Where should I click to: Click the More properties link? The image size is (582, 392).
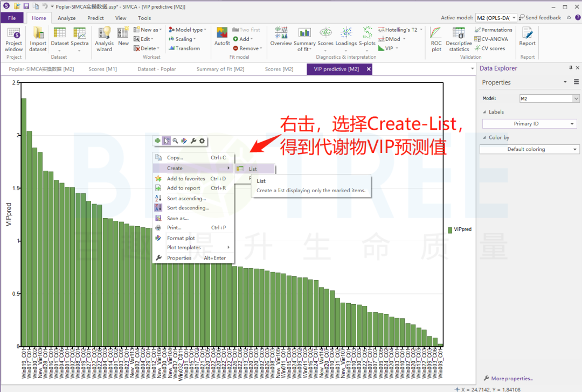pyautogui.click(x=511, y=379)
